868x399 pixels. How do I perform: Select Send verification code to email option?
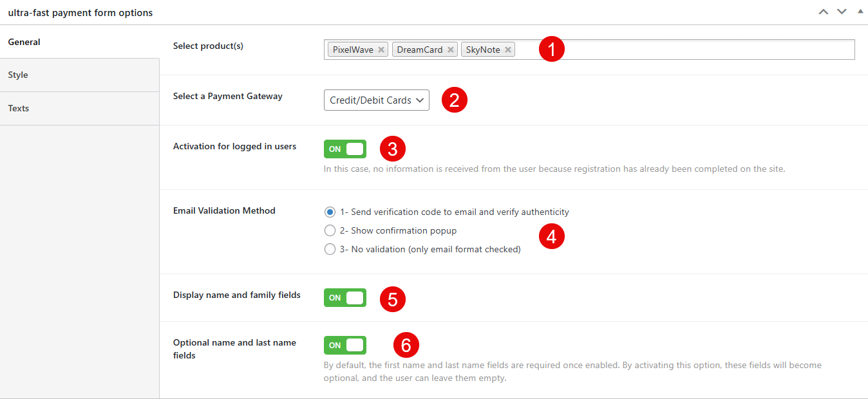point(330,212)
